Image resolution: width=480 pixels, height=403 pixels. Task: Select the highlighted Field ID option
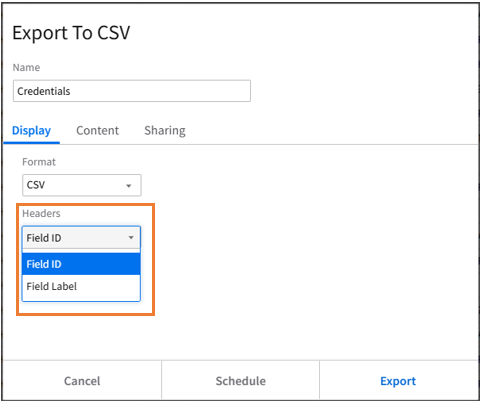81,264
